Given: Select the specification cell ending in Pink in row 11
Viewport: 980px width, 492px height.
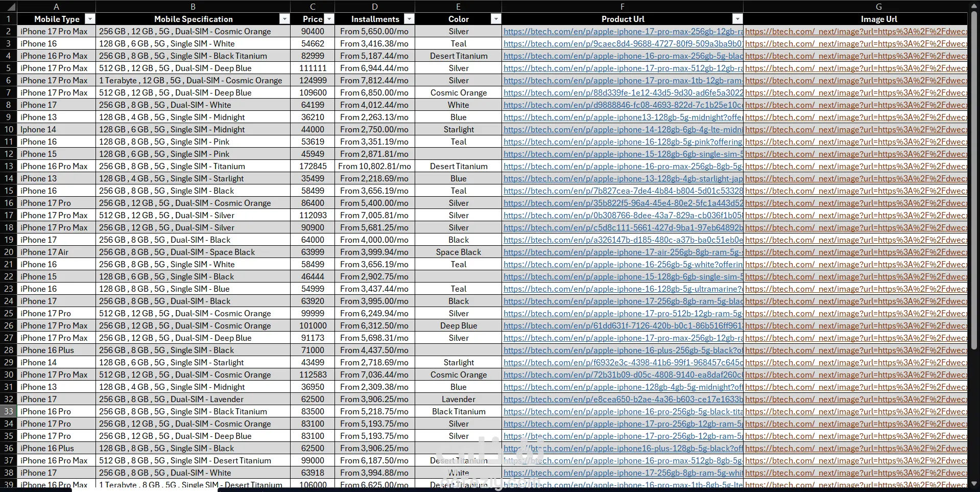Looking at the screenshot, I should 193,142.
